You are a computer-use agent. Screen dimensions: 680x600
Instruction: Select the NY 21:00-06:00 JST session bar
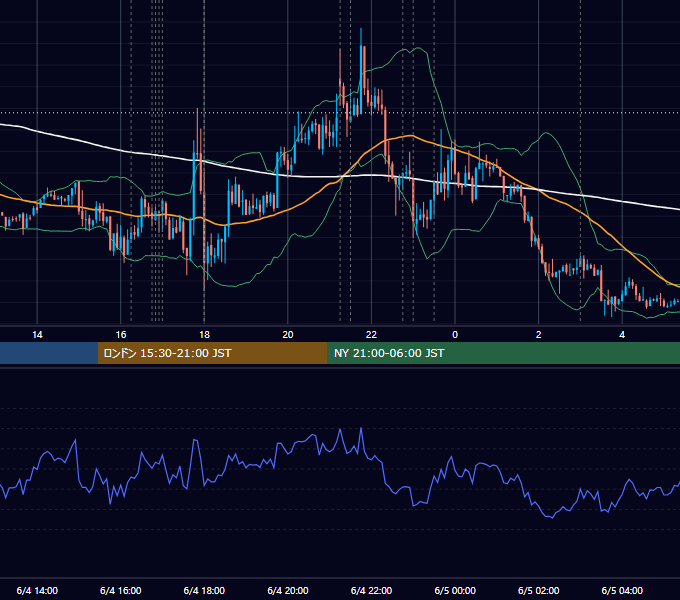coord(503,353)
